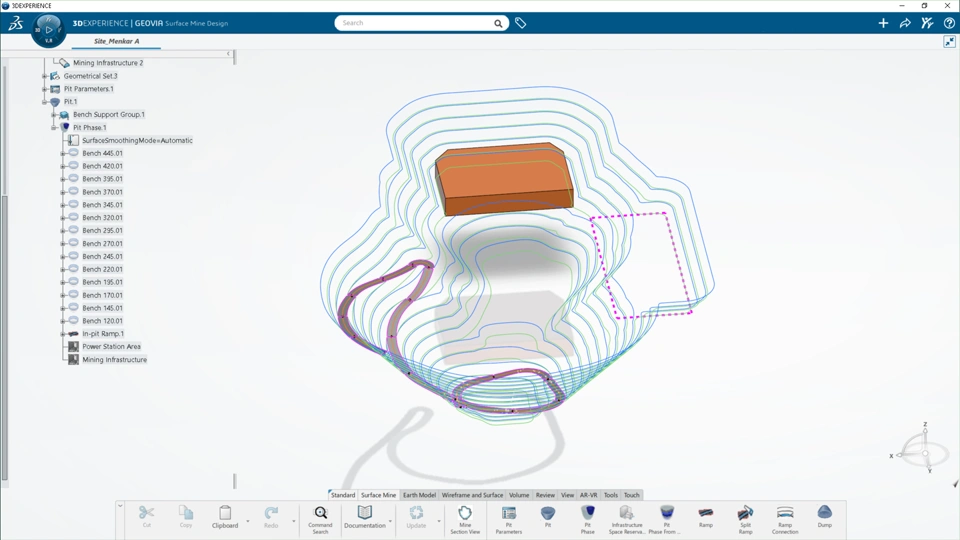Click the 3DS logo icon
Viewport: 960px width, 540px height.
[15, 23]
